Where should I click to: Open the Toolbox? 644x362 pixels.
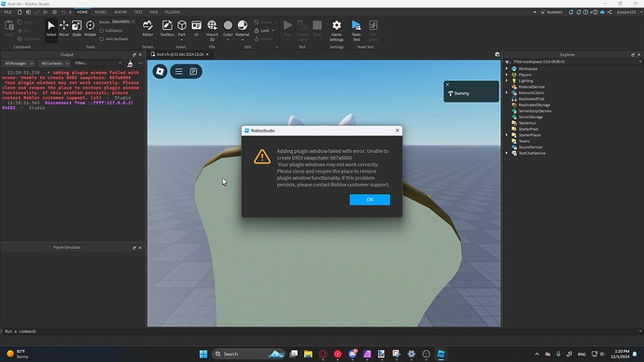(167, 28)
